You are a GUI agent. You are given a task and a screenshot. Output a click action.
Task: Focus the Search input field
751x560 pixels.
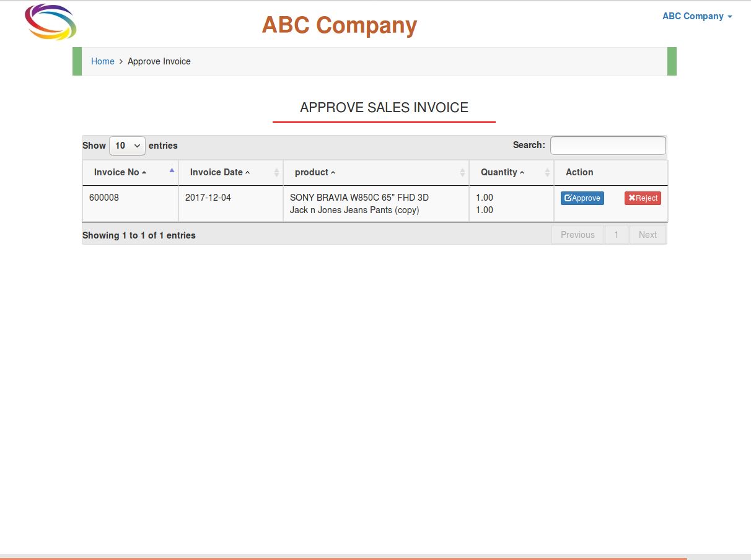pos(608,146)
